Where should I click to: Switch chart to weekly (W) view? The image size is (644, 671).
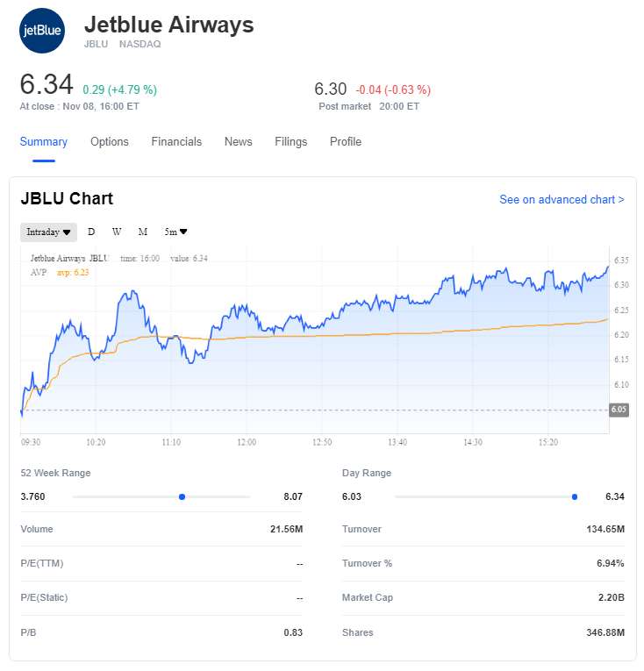click(x=117, y=232)
